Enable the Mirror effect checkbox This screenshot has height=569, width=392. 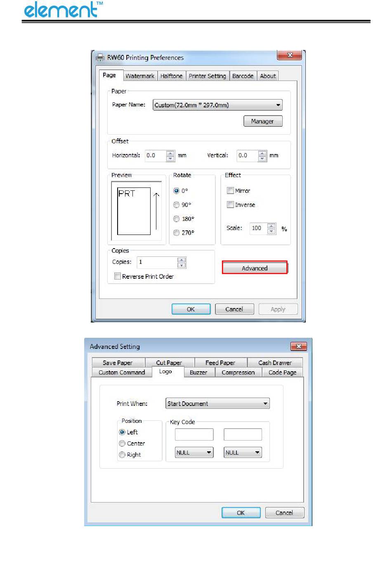230,191
